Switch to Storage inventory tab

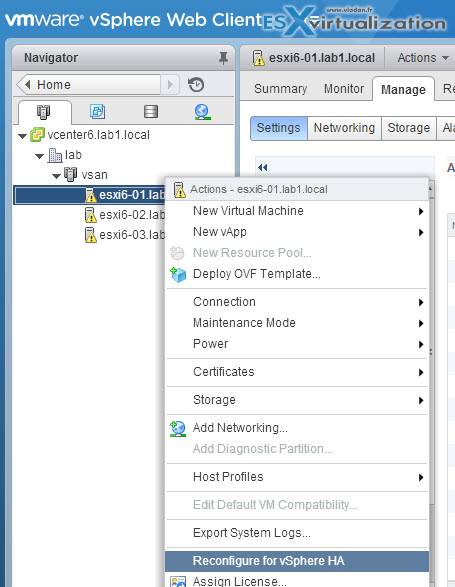pyautogui.click(x=151, y=111)
